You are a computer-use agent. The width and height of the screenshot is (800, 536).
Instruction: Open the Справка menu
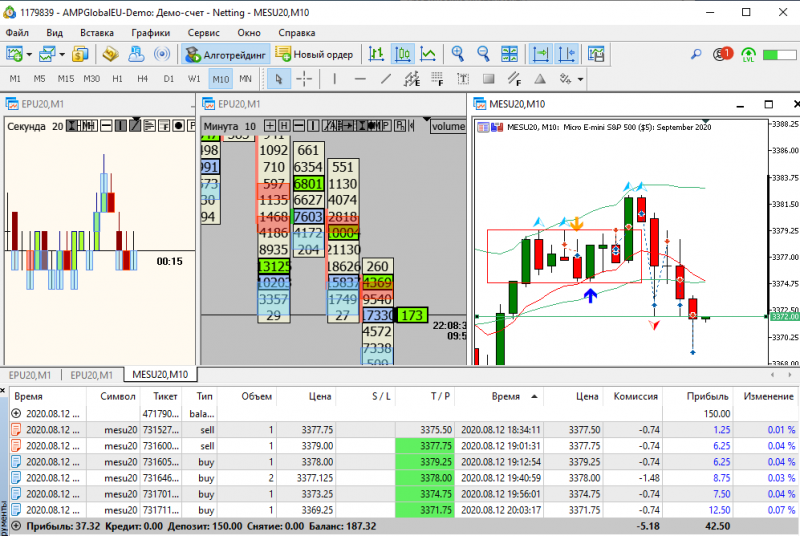click(x=297, y=33)
